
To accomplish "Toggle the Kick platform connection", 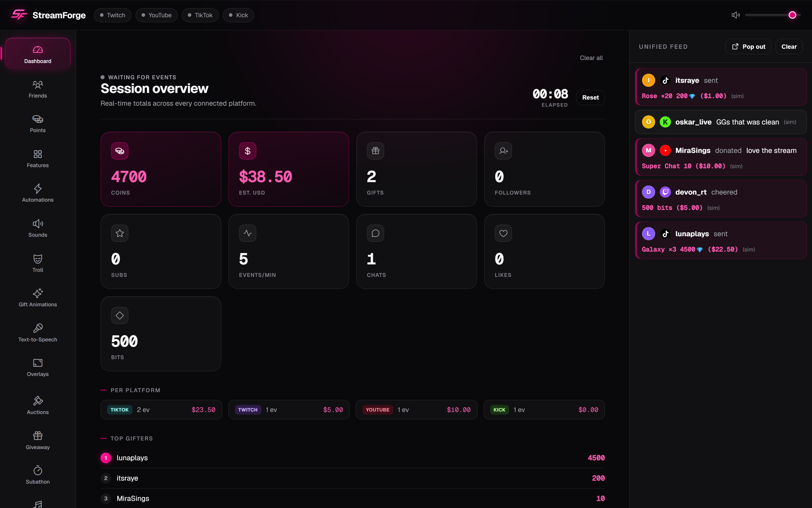I will pos(238,15).
